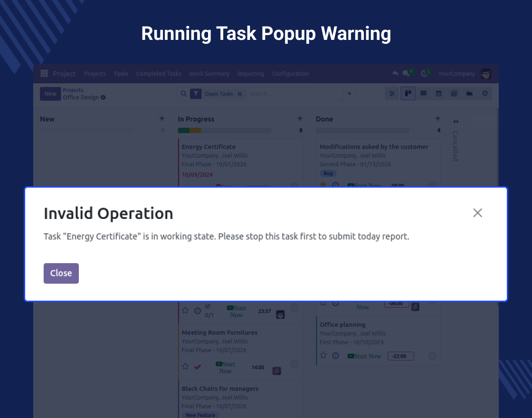Screen dimensions: 532x418
Task: Switch to Graph view
Action: (x=469, y=93)
